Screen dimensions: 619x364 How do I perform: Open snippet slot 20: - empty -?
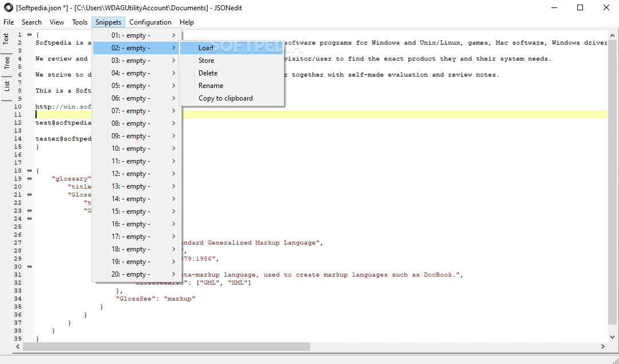tap(137, 274)
